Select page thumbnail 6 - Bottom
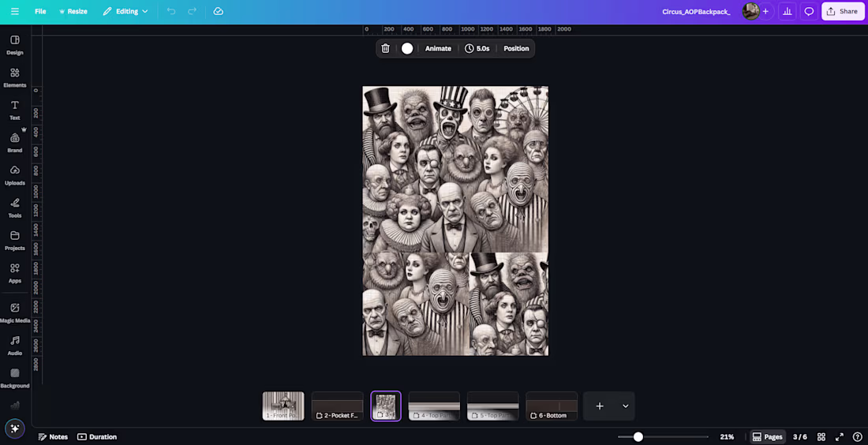 (552, 406)
